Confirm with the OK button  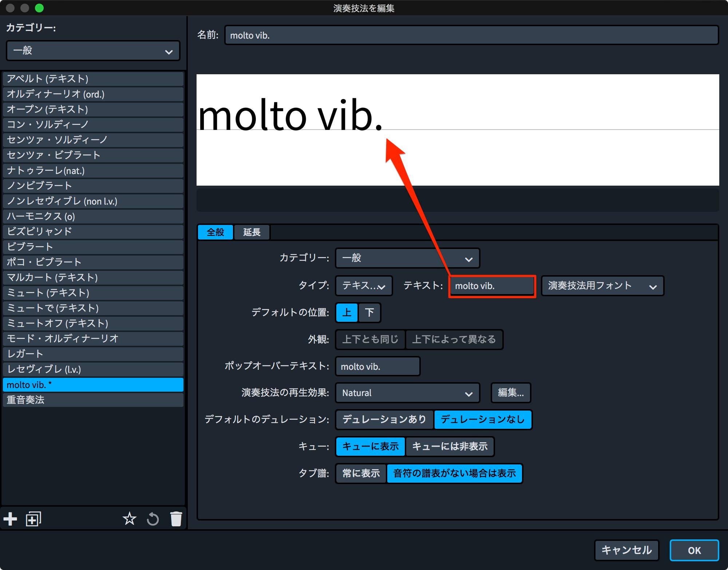tap(694, 550)
